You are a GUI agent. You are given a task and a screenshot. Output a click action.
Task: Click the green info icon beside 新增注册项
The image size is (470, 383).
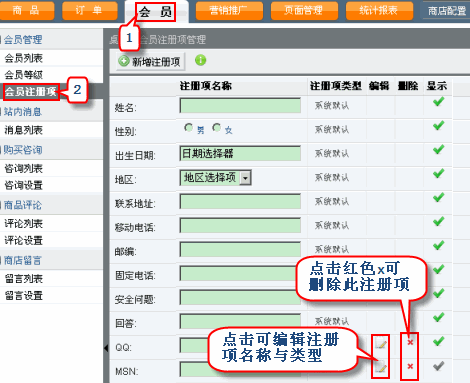click(x=200, y=60)
